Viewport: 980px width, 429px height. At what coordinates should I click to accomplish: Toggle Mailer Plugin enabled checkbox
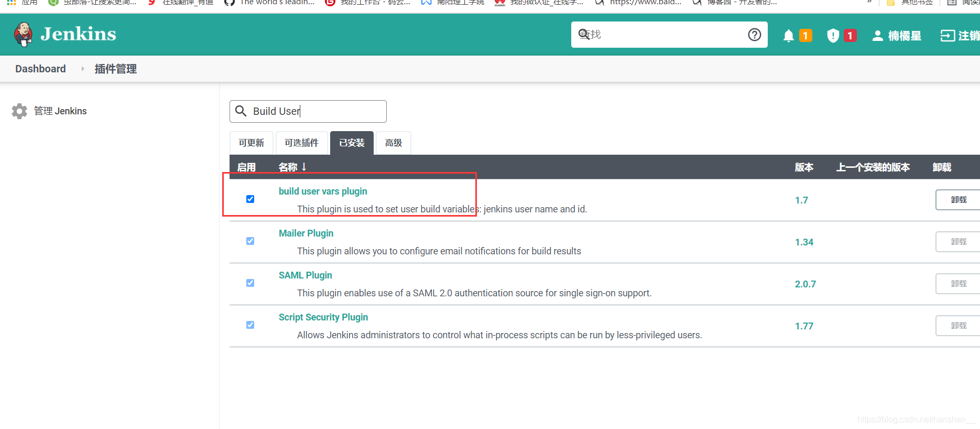coord(251,241)
